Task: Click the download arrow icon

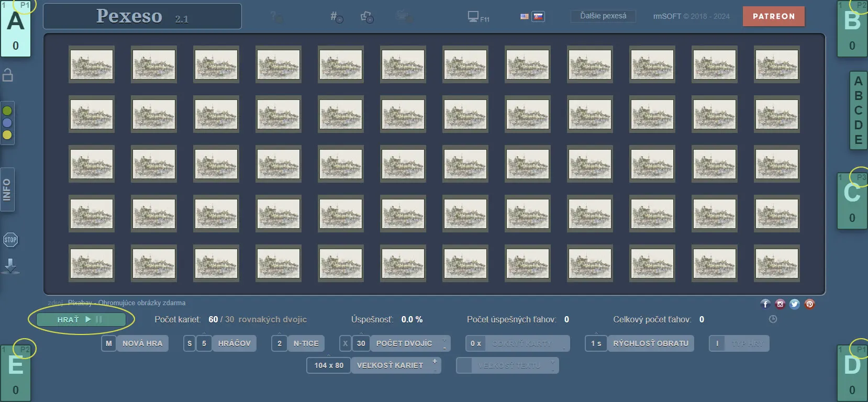Action: click(x=10, y=266)
